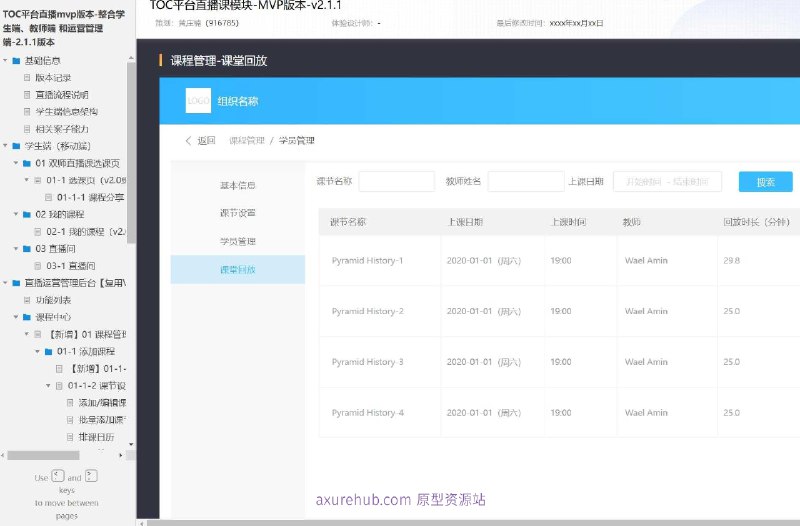Open the 直播流程说明 page
This screenshot has width=800, height=526.
62,95
